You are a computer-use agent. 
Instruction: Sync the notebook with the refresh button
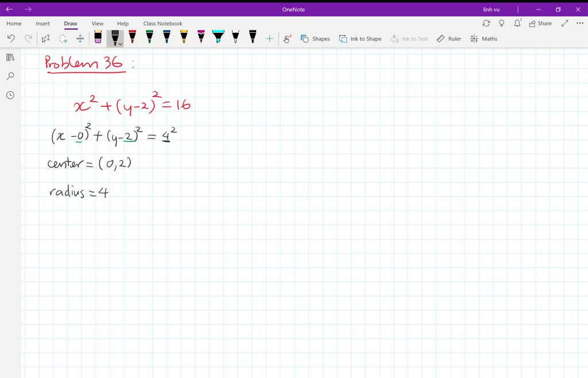[x=486, y=23]
